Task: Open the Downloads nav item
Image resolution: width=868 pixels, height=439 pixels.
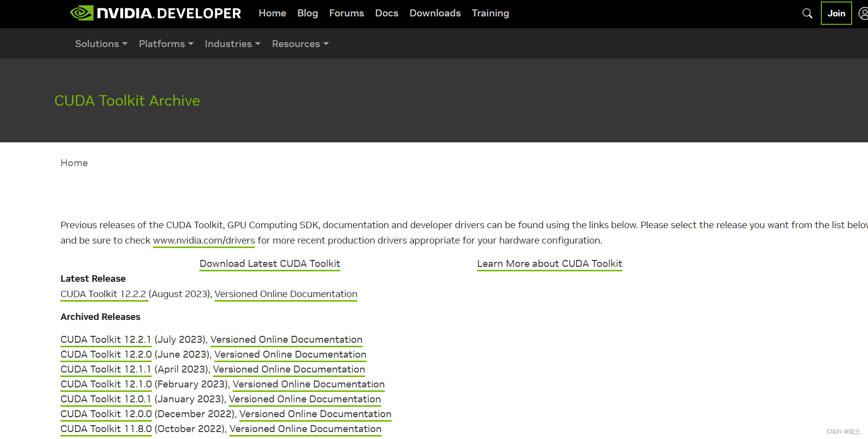Action: [x=435, y=13]
